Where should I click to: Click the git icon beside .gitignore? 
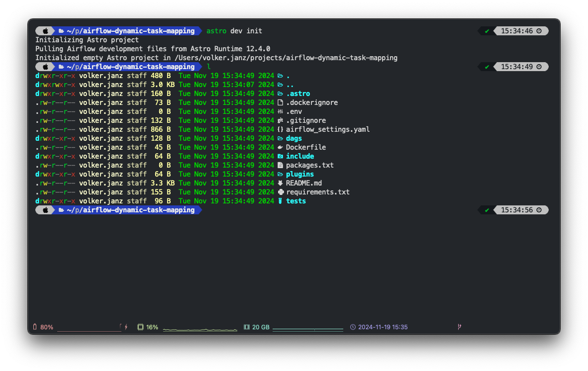point(280,120)
